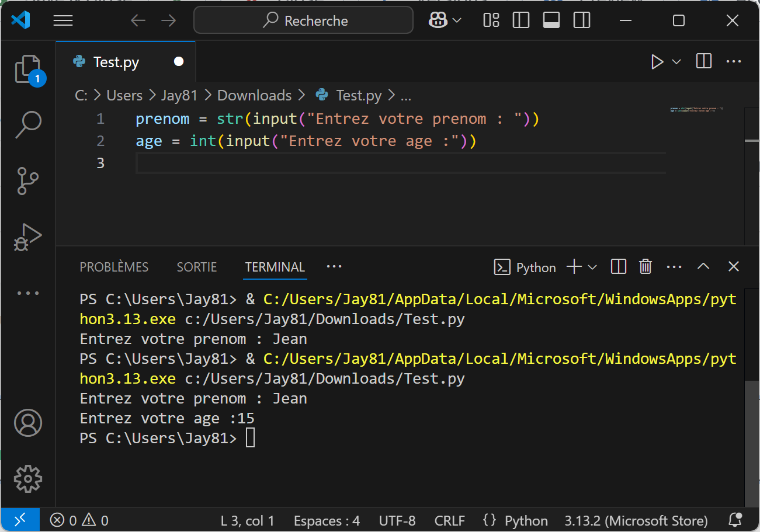Switch to the SORTIE panel tab

click(x=197, y=267)
